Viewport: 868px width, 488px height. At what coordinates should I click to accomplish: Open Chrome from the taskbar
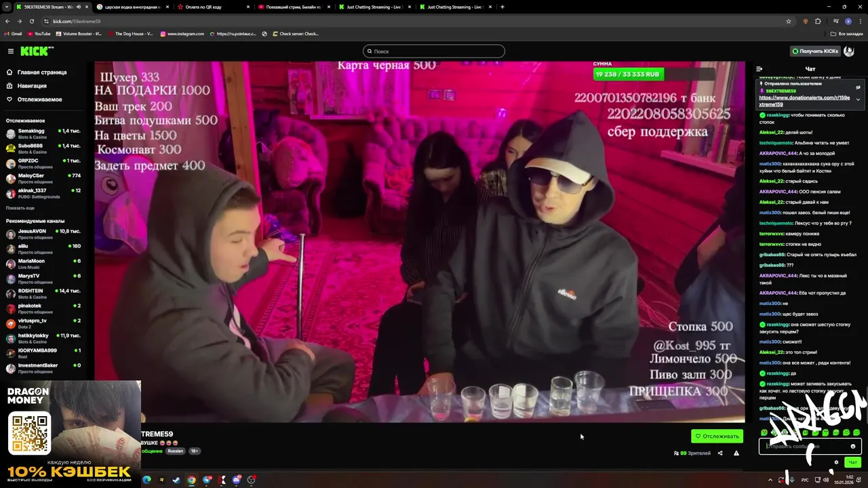tap(191, 480)
